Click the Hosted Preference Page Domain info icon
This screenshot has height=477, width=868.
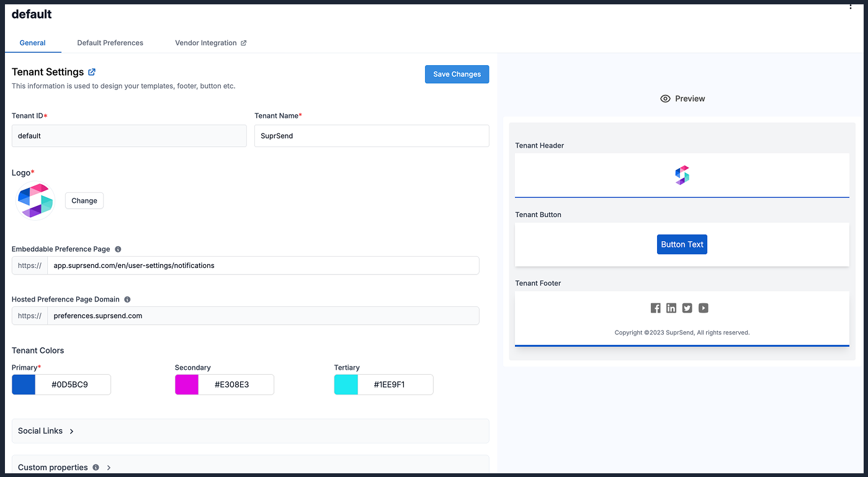pyautogui.click(x=127, y=299)
